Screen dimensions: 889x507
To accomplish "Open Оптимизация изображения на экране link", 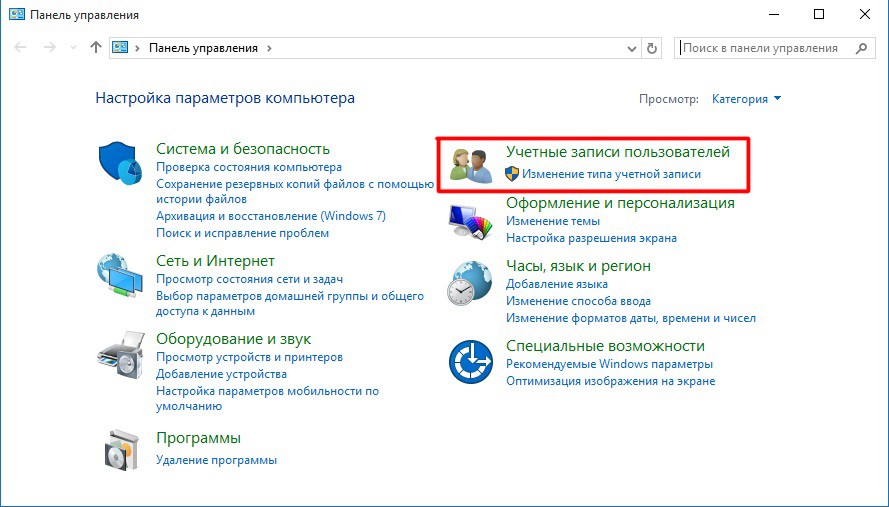I will pyautogui.click(x=610, y=381).
